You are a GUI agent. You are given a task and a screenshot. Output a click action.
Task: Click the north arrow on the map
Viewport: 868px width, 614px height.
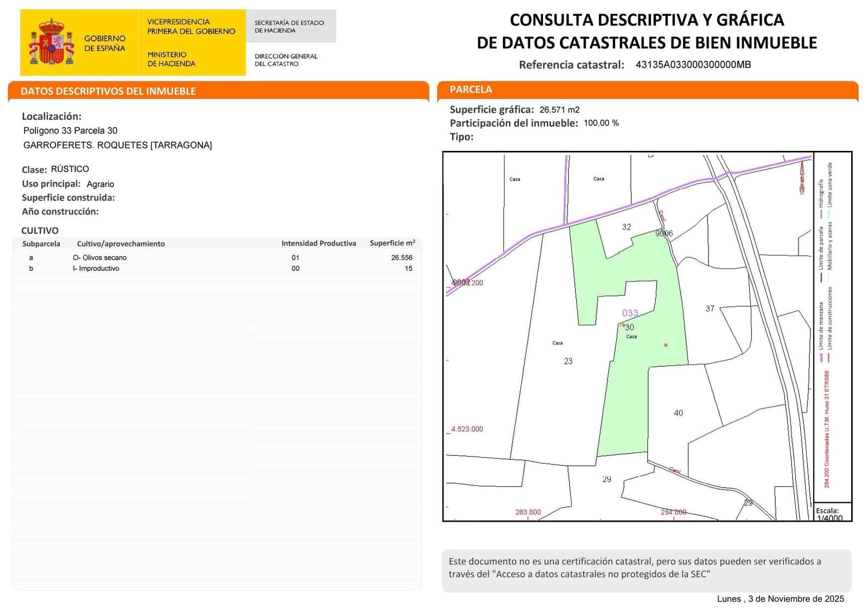(x=802, y=179)
